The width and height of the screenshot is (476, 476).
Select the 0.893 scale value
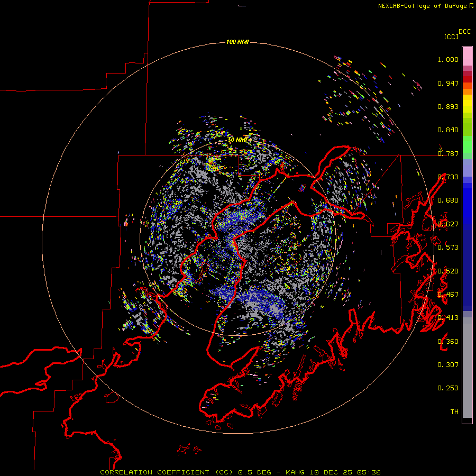point(448,106)
